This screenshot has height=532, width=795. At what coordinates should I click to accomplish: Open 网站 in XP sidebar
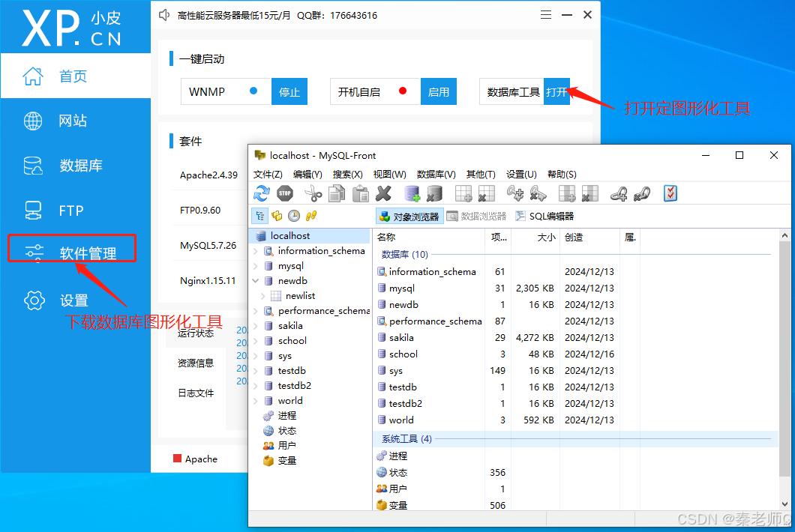(x=76, y=121)
